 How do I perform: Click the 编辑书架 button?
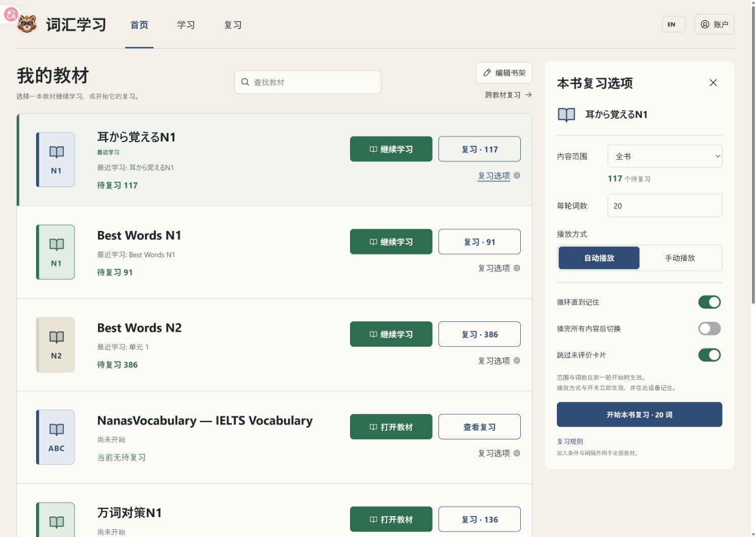(504, 73)
